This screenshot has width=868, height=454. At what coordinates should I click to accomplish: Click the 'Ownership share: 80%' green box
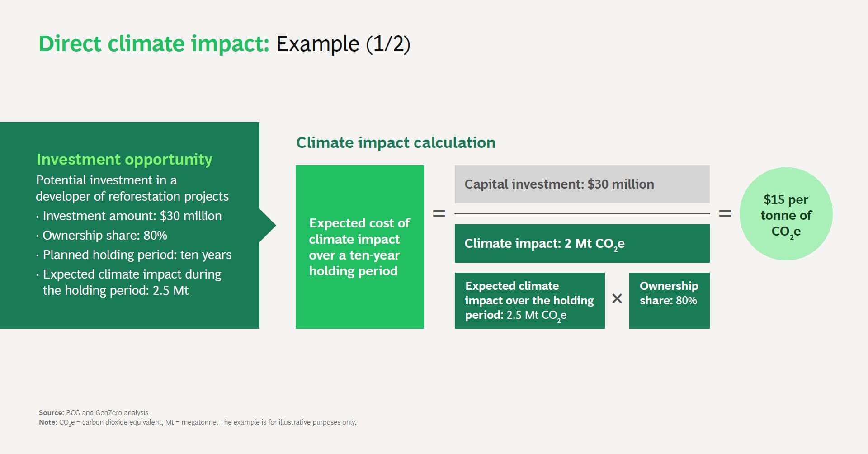coord(669,300)
